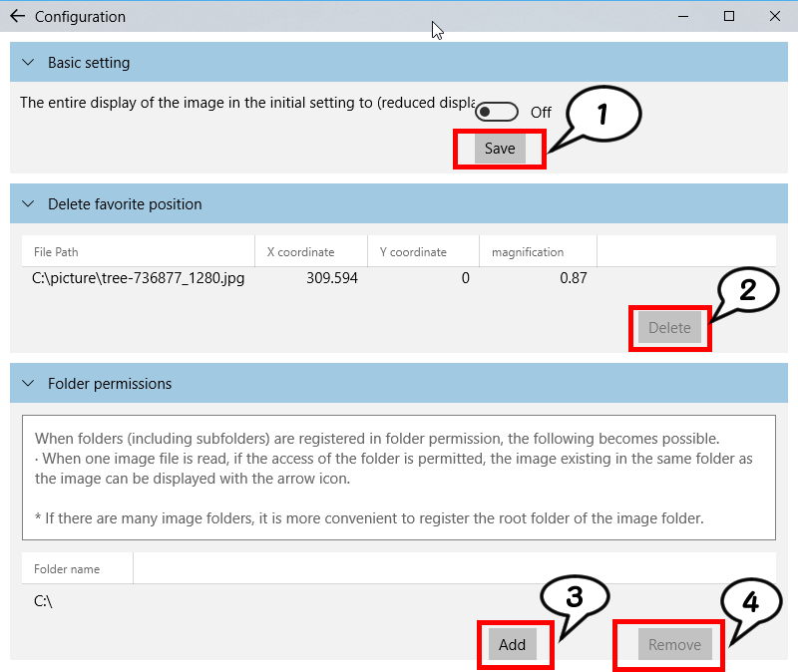Click the Folder name column header
Screen dimensions: 798x672
[x=67, y=569]
